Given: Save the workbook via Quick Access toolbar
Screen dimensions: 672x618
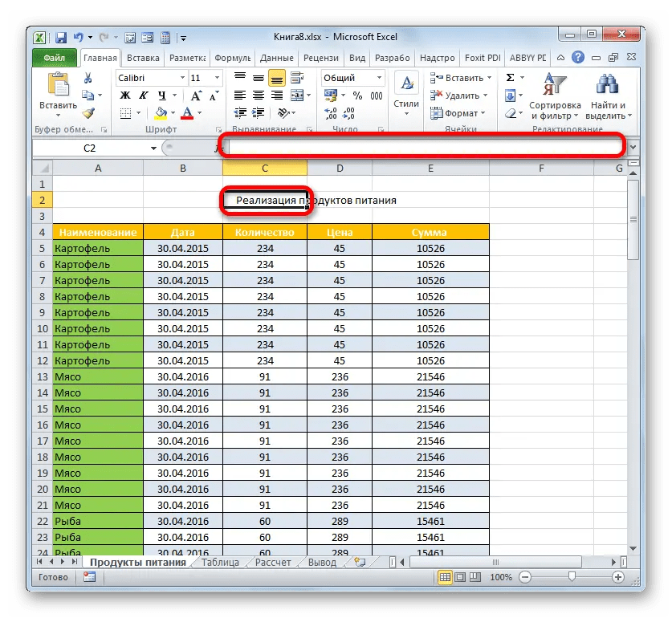Looking at the screenshot, I should click(x=60, y=37).
